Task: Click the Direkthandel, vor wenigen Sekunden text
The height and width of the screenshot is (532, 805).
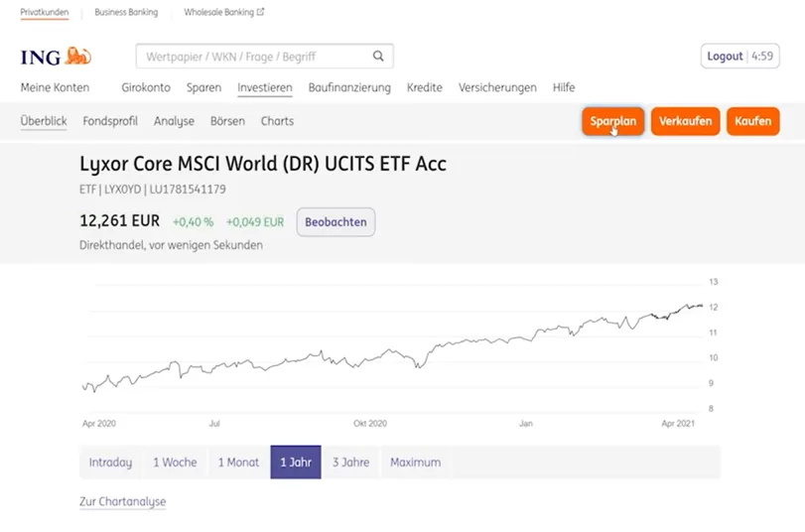Action: tap(171, 245)
